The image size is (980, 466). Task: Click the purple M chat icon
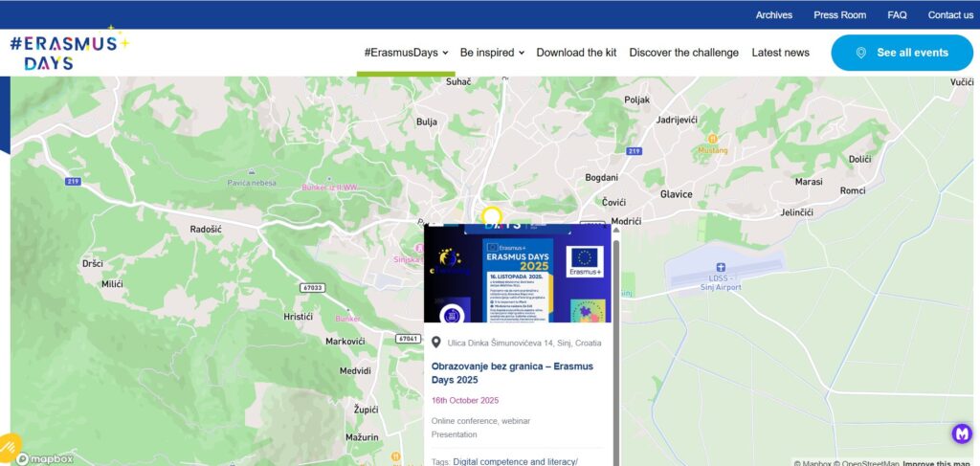(x=961, y=433)
